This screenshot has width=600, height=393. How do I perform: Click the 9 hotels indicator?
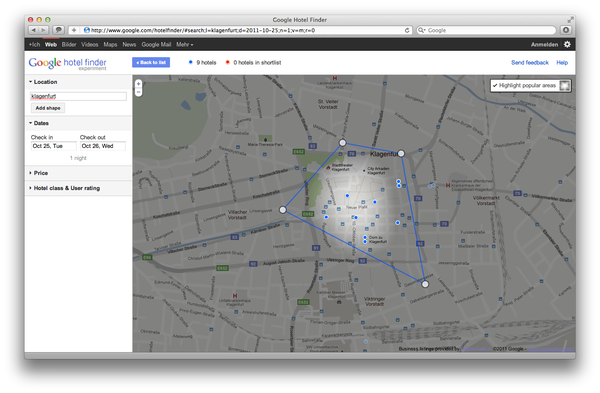pyautogui.click(x=203, y=62)
